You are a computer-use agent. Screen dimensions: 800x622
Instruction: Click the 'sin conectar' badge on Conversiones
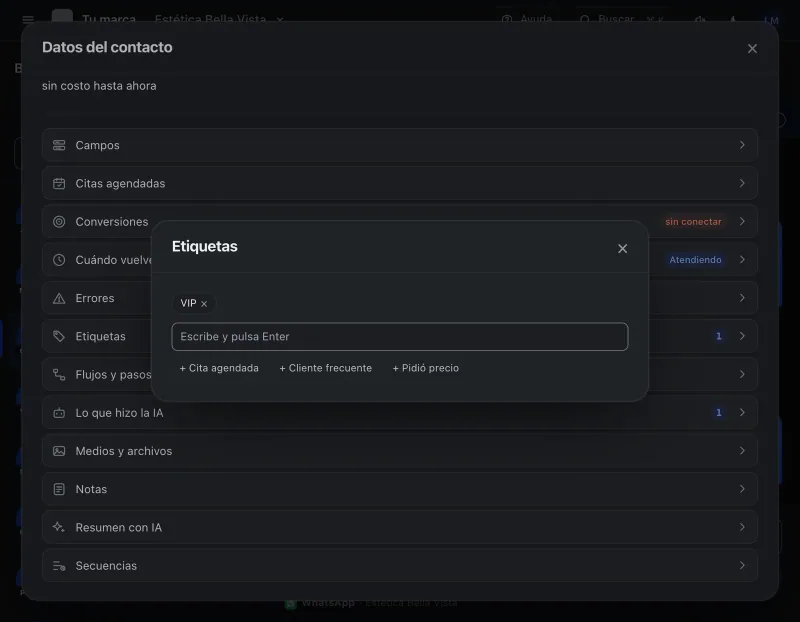[x=693, y=222]
